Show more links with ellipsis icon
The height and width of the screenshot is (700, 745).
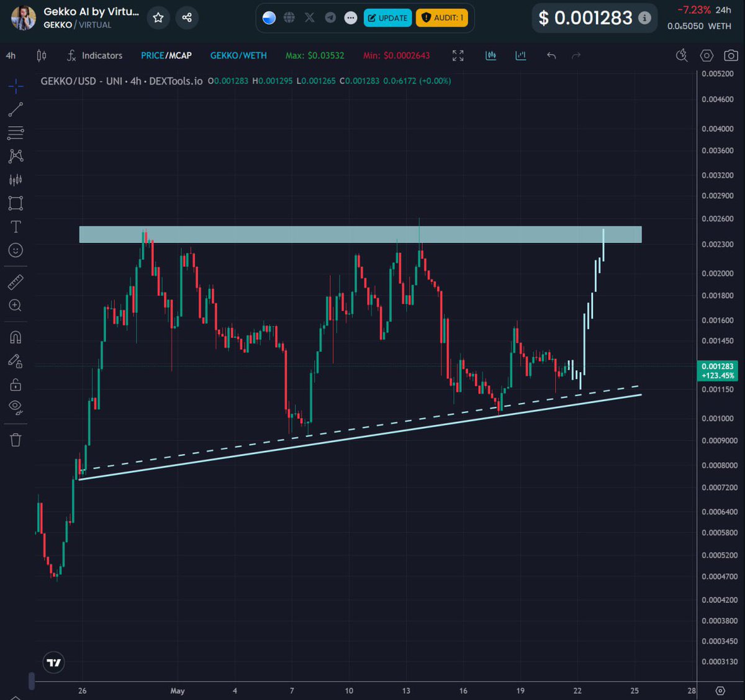[351, 18]
